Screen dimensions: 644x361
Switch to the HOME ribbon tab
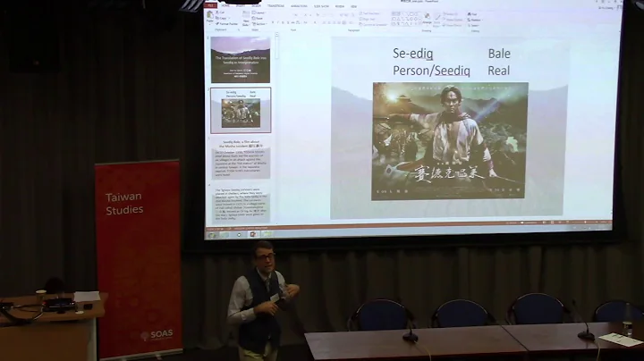tap(225, 5)
